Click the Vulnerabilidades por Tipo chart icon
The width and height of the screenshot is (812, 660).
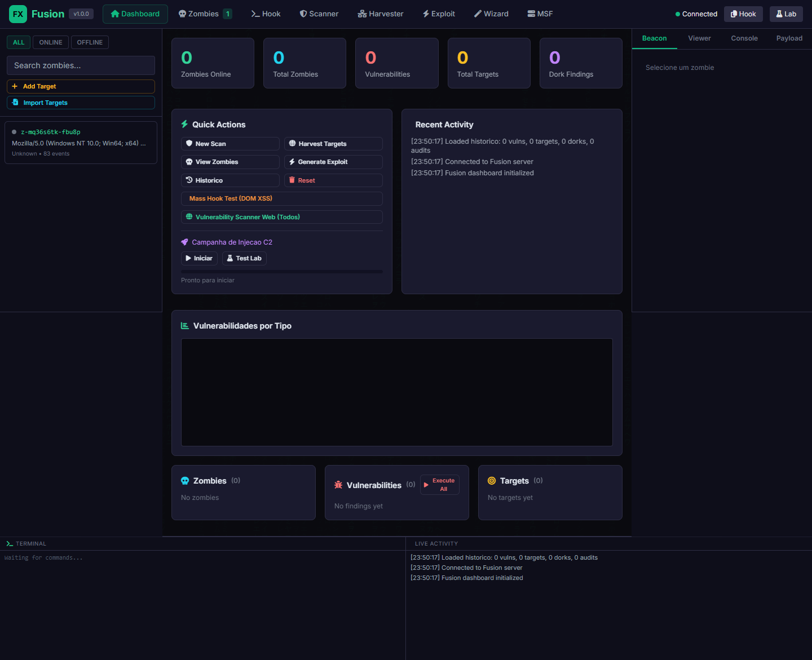coord(184,326)
